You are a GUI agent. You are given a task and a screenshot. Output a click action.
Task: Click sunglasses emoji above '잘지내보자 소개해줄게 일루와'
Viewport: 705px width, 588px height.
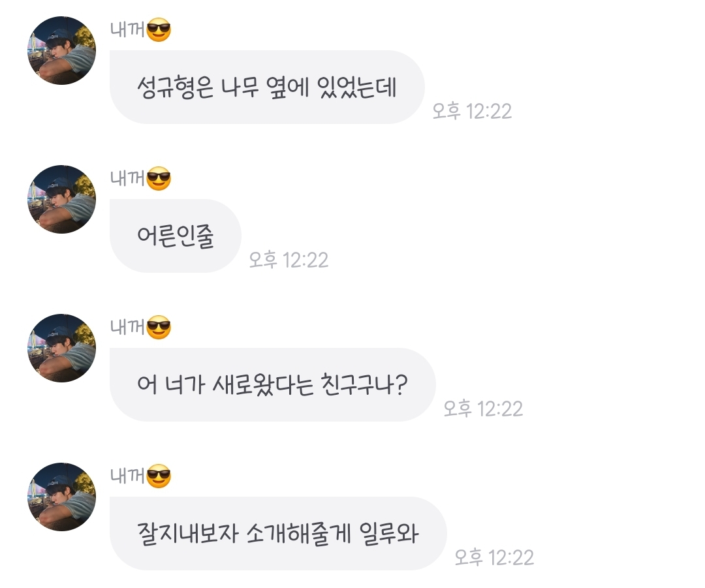159,476
